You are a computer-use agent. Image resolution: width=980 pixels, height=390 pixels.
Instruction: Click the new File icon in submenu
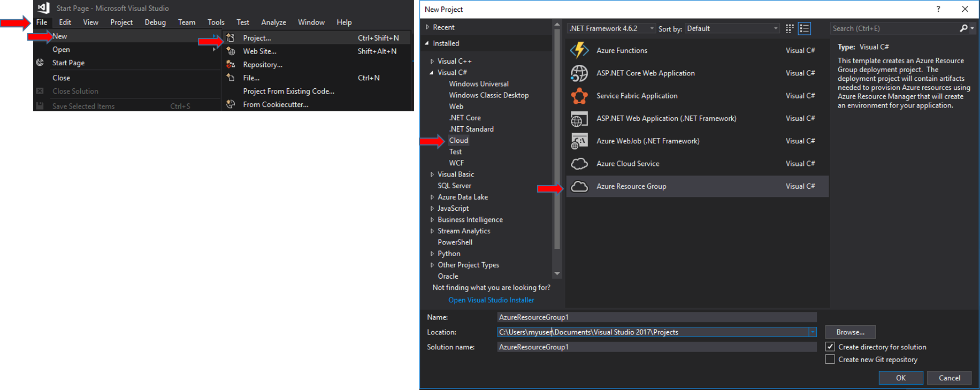pyautogui.click(x=231, y=78)
